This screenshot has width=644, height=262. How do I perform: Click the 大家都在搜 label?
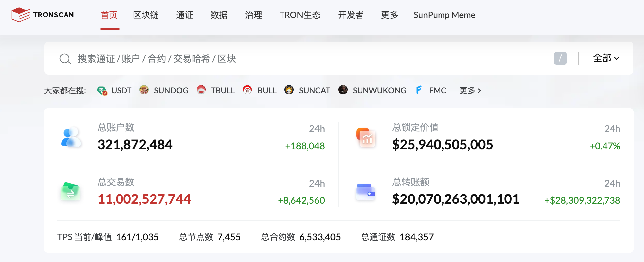(65, 90)
